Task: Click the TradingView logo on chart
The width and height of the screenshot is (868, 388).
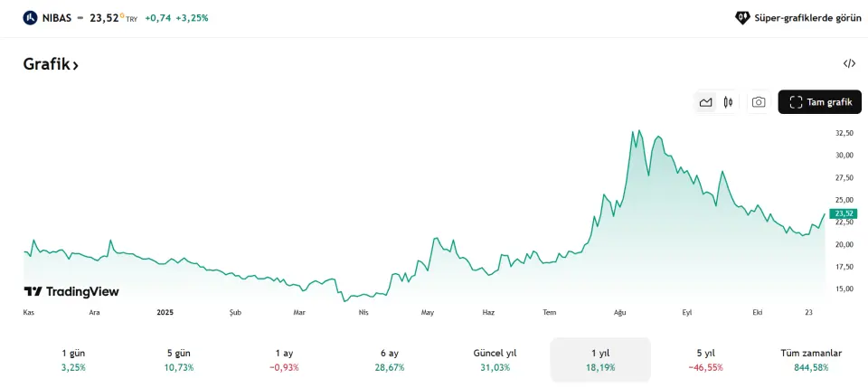Action: pyautogui.click(x=71, y=291)
